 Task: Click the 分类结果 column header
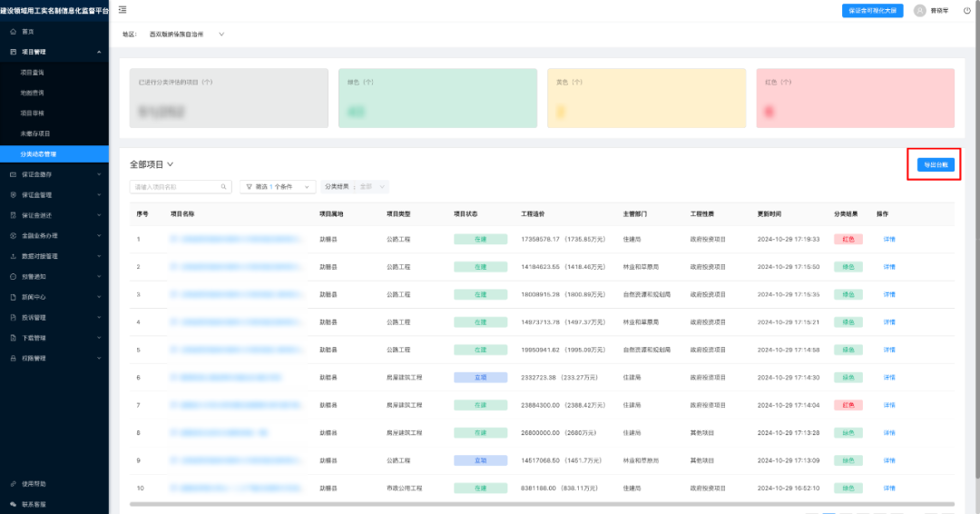846,213
